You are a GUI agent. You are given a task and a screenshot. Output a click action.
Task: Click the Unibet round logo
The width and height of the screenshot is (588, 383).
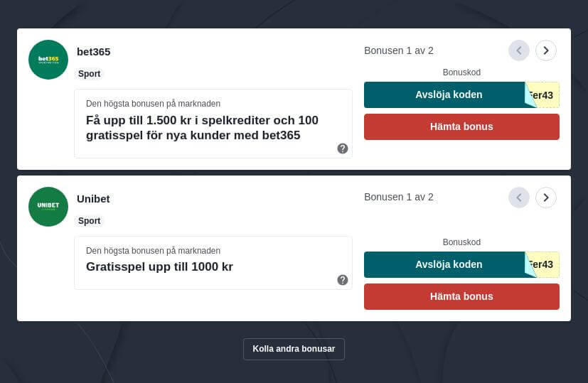(48, 207)
